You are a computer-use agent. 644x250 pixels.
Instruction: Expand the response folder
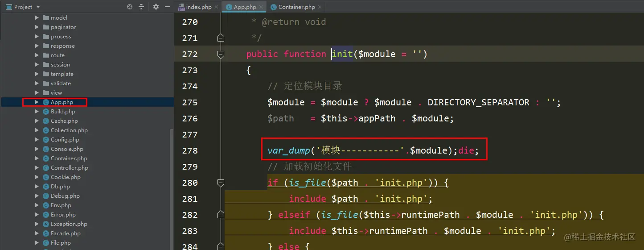[37, 46]
